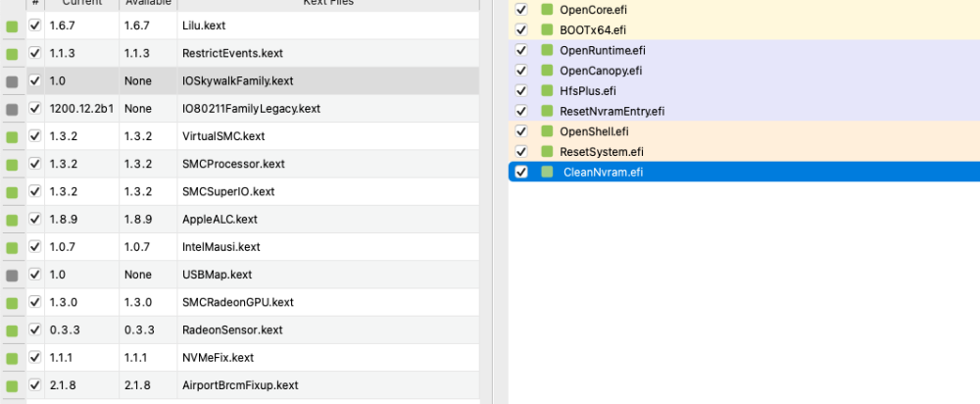980x404 pixels.
Task: Click the green square beside OpenRuntime.efi
Action: click(x=548, y=50)
